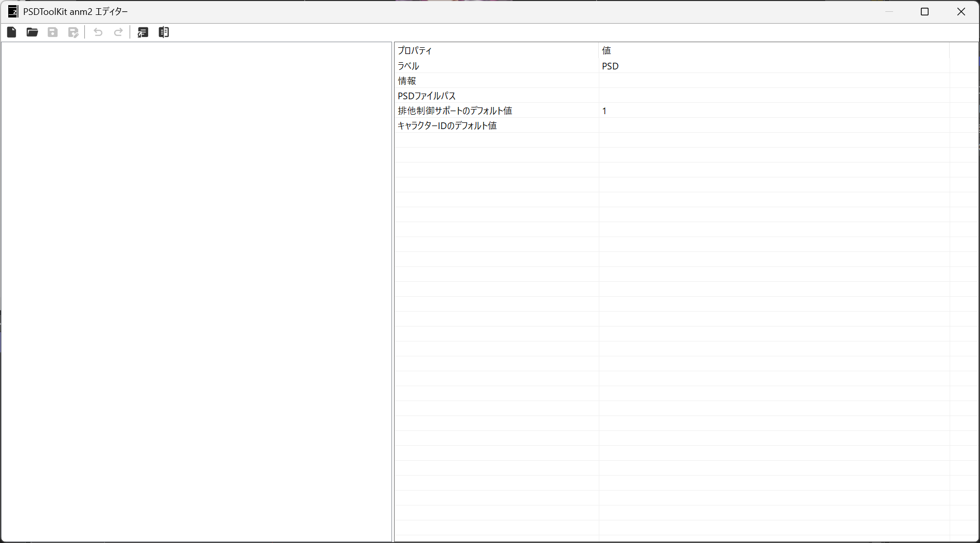
Task: Click the Save floppy disk icon
Action: click(x=52, y=32)
